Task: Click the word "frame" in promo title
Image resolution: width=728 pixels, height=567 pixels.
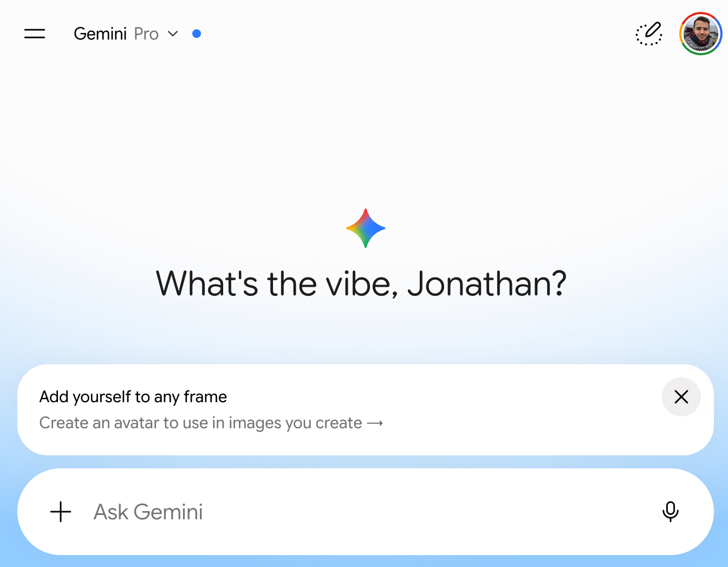Action: (x=205, y=397)
